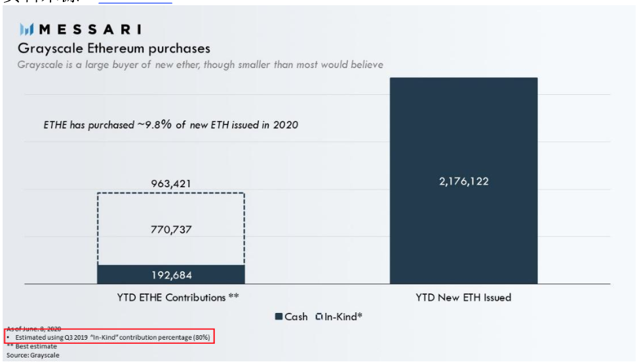This screenshot has height=364, width=637.
Task: Select the In-Kind* legend label
Action: (343, 316)
